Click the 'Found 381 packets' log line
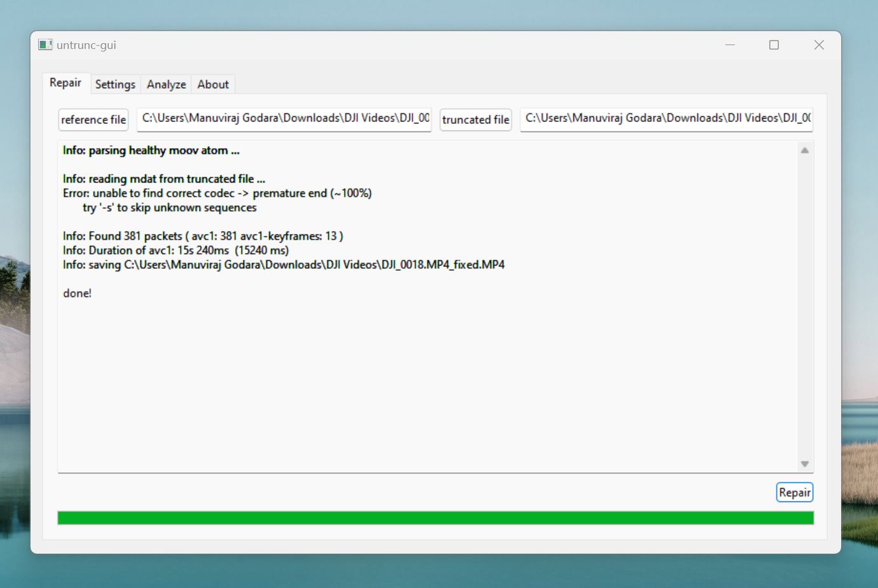The height and width of the screenshot is (588, 878). tap(203, 236)
